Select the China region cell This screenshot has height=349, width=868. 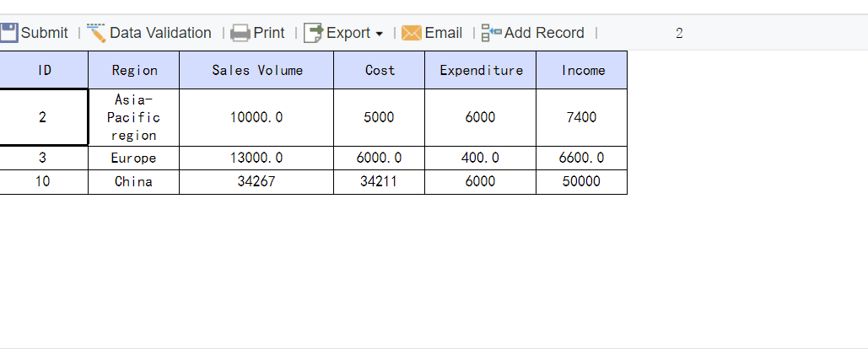click(133, 181)
